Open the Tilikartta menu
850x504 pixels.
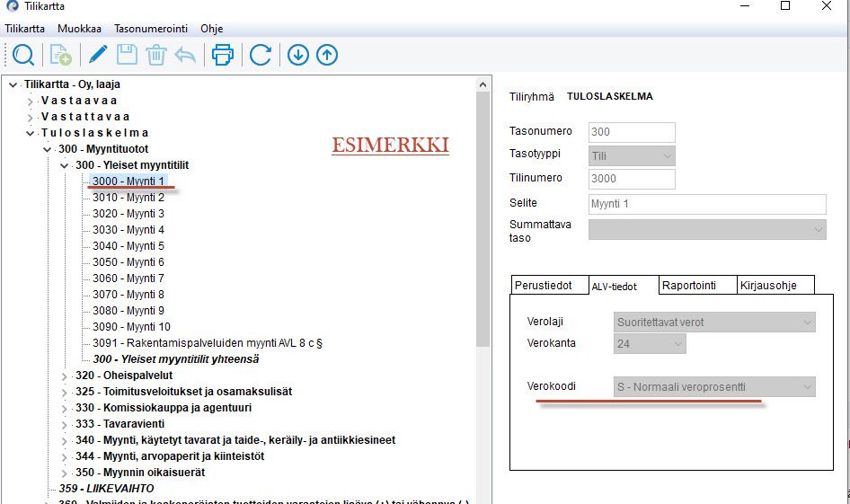25,29
